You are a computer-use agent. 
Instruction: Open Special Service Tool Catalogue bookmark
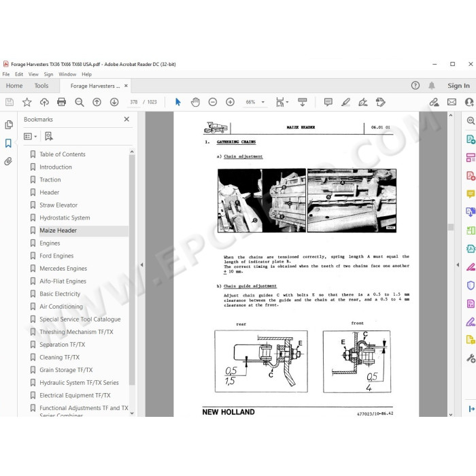[80, 320]
